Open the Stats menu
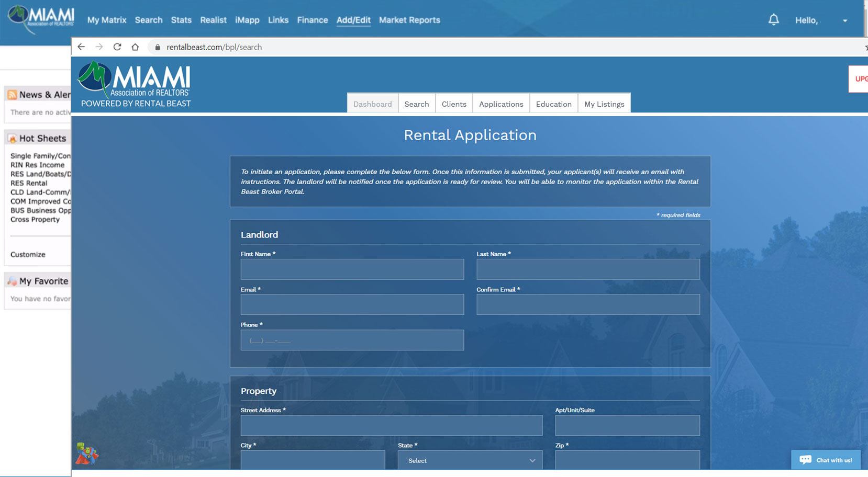The height and width of the screenshot is (477, 868). click(x=181, y=20)
